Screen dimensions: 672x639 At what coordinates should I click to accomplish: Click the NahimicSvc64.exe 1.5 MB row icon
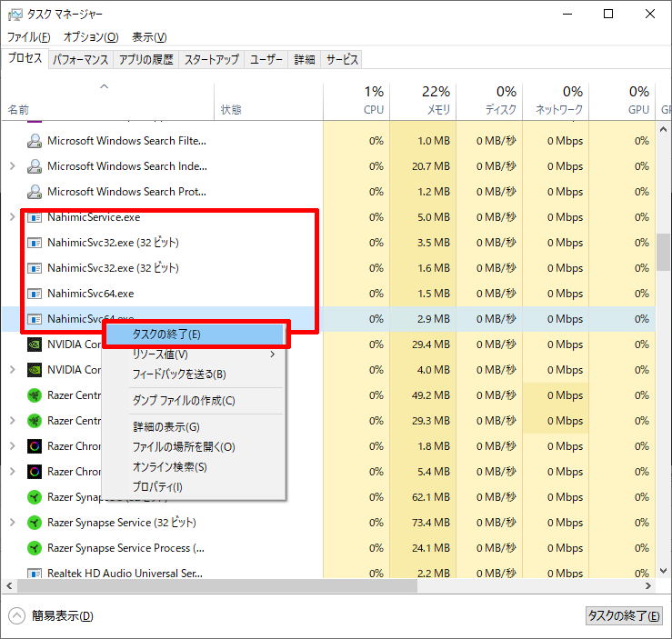coord(35,294)
